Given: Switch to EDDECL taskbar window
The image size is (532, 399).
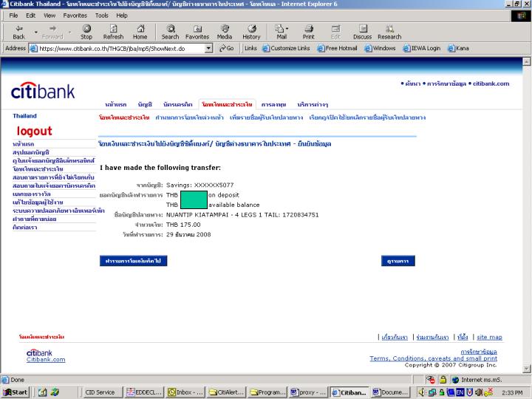Looking at the screenshot, I should tap(144, 392).
